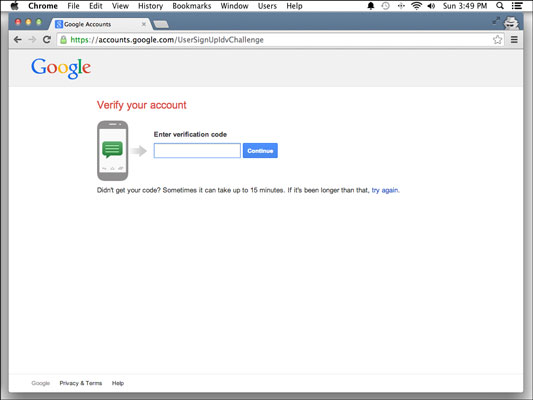
Task: Click the red close window button
Action: (18, 22)
